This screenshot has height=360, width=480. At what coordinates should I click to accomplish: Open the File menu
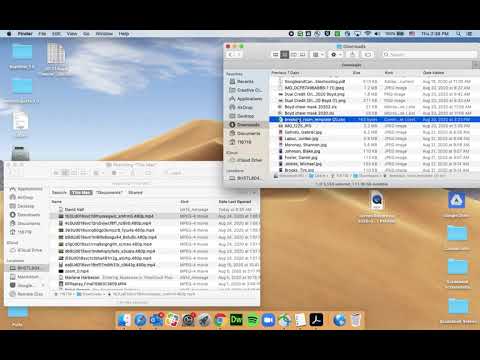pyautogui.click(x=42, y=34)
